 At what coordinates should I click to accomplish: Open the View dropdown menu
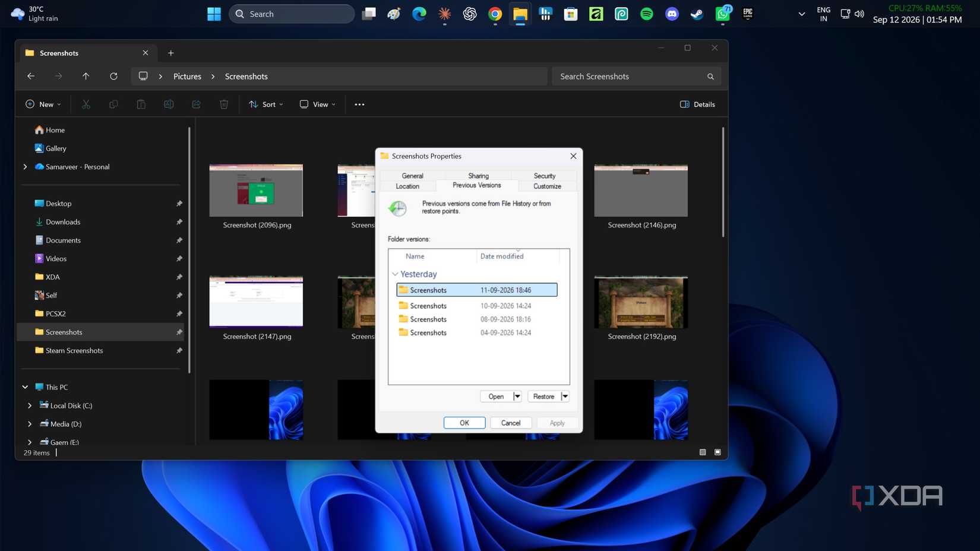tap(318, 104)
